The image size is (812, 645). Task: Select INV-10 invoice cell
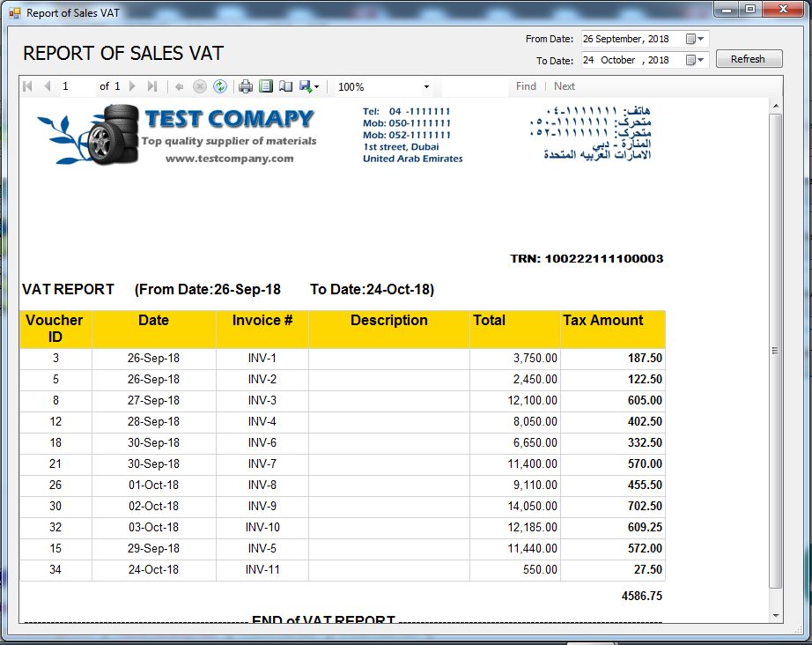point(262,528)
